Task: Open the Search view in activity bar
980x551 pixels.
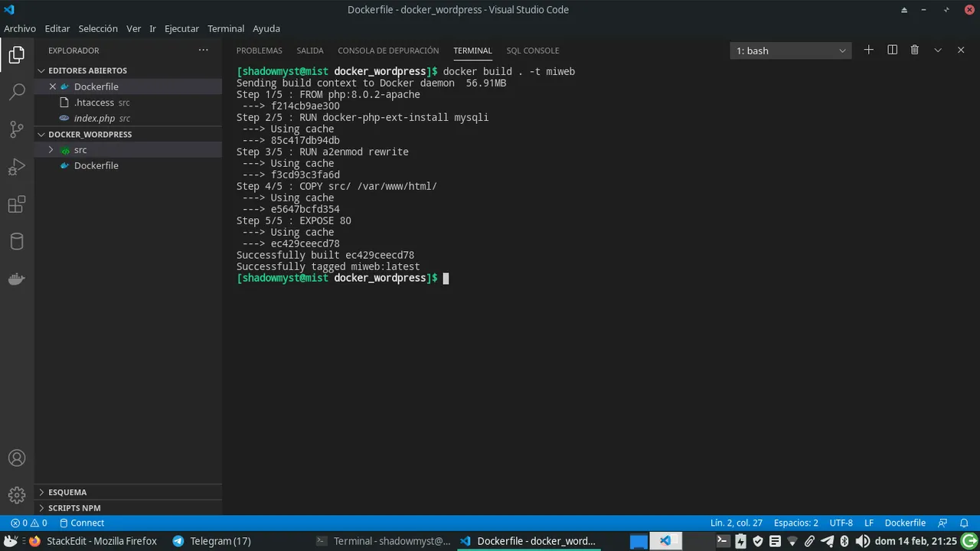Action: 17,93
